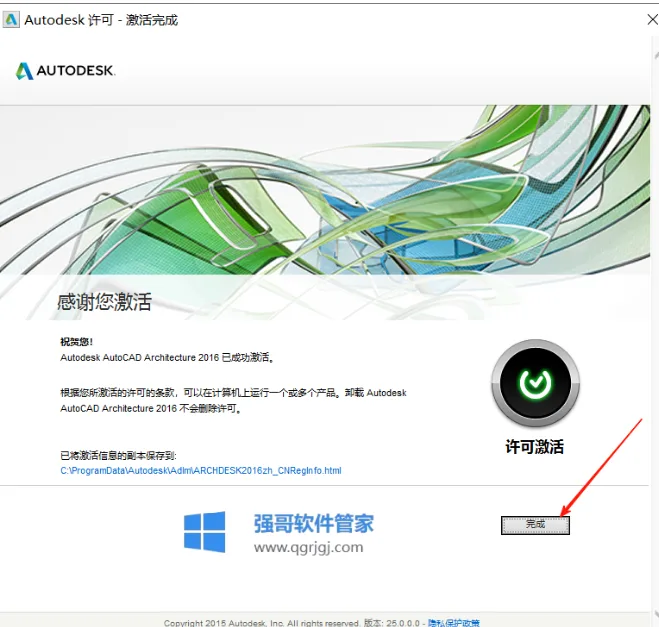Close the Autodesk license activation window
Viewport: 659px width, 627px height.
tap(652, 20)
